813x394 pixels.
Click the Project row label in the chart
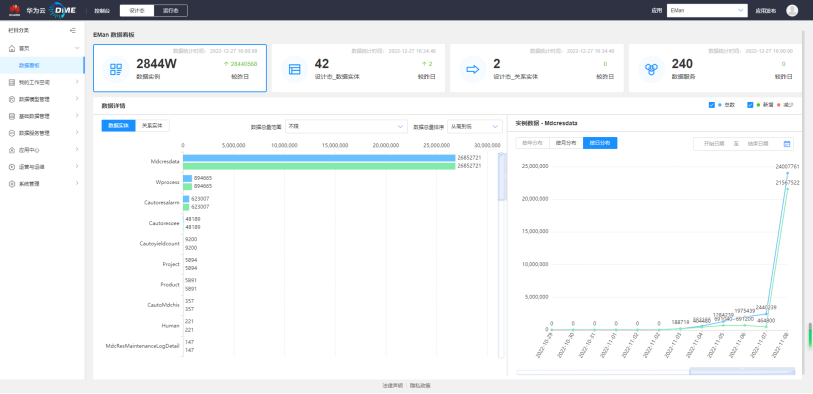tap(171, 264)
